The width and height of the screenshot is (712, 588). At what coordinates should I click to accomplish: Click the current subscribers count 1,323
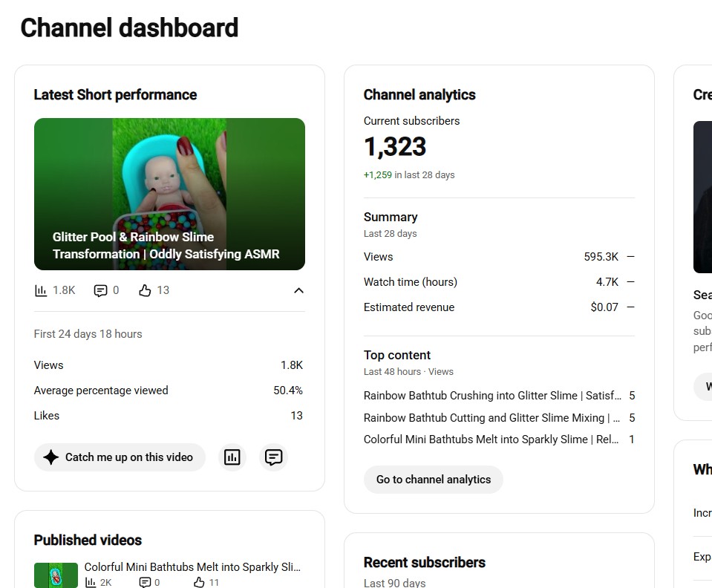395,147
